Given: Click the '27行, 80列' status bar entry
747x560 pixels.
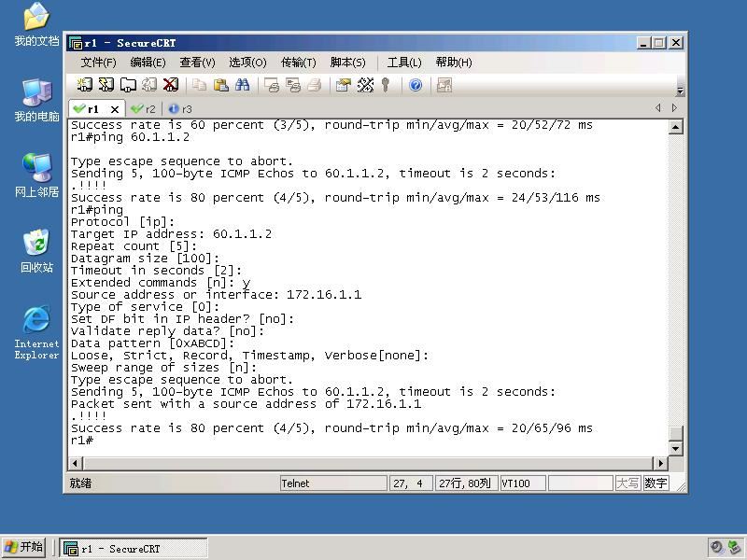Looking at the screenshot, I should (466, 483).
